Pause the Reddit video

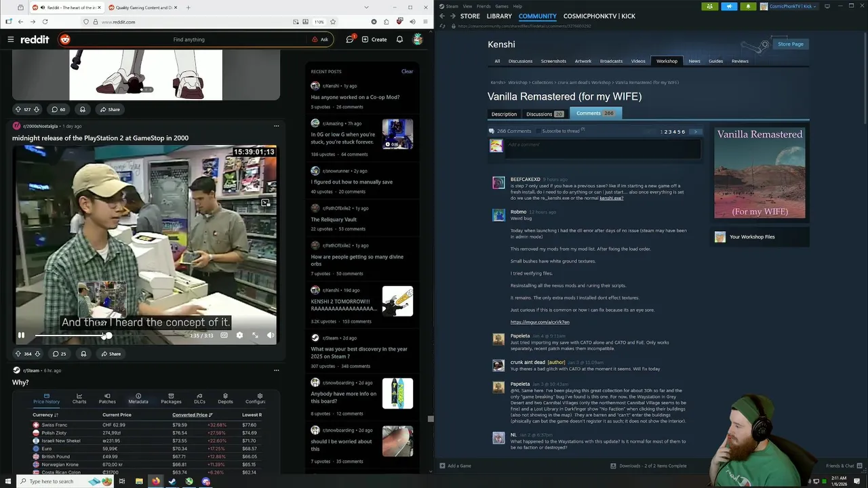click(21, 335)
